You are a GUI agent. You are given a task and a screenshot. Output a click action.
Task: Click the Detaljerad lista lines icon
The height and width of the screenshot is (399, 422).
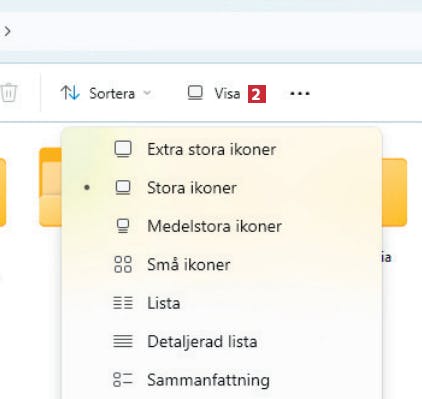click(123, 341)
